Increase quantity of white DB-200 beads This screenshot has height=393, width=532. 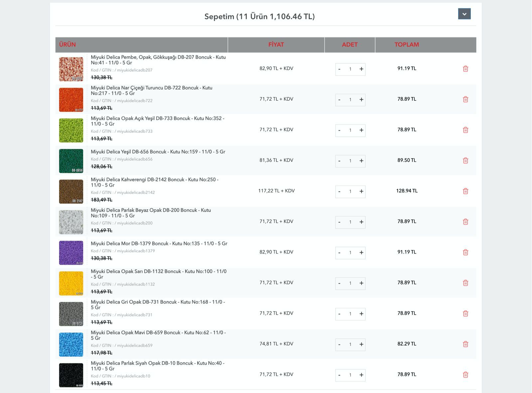click(x=361, y=222)
